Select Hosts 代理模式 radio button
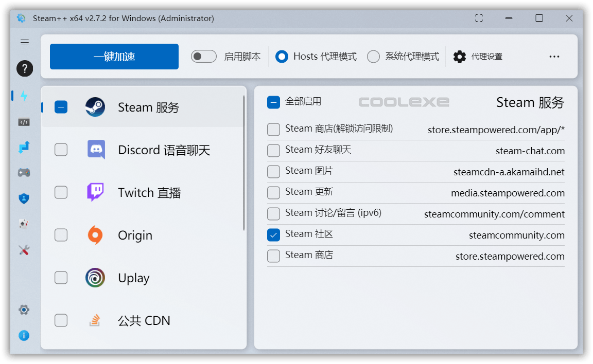 point(282,57)
